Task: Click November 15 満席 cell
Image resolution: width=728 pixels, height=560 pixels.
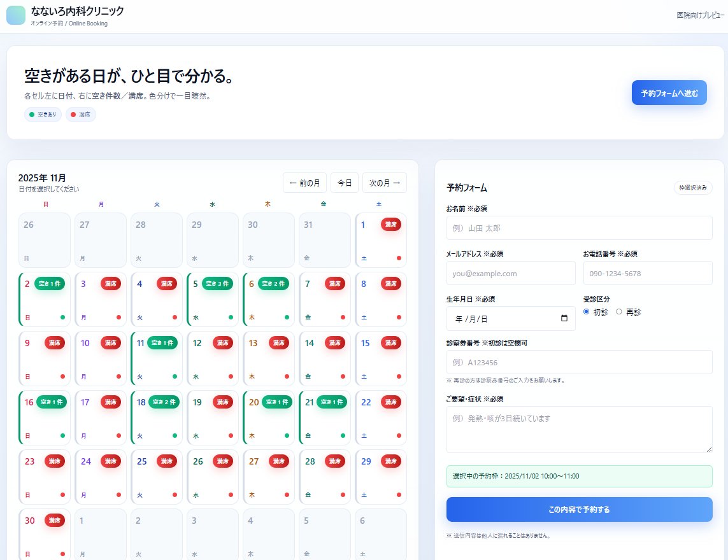Action: [x=381, y=359]
